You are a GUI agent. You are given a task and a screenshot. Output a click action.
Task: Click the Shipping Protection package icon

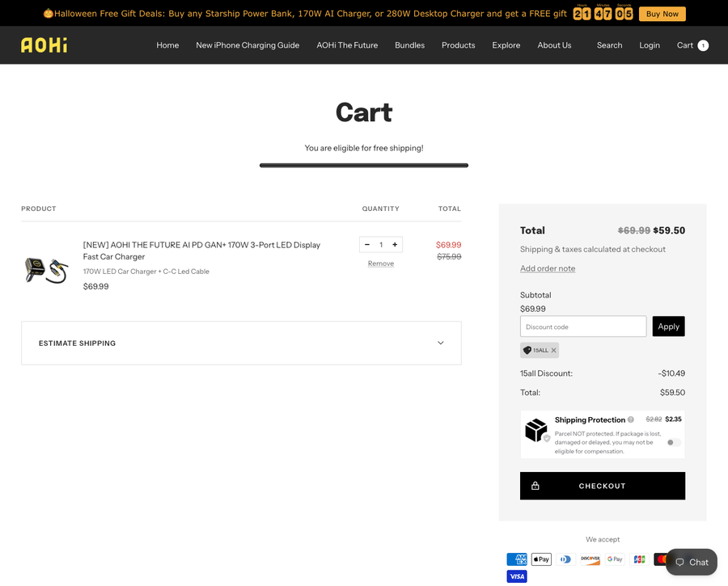(537, 430)
